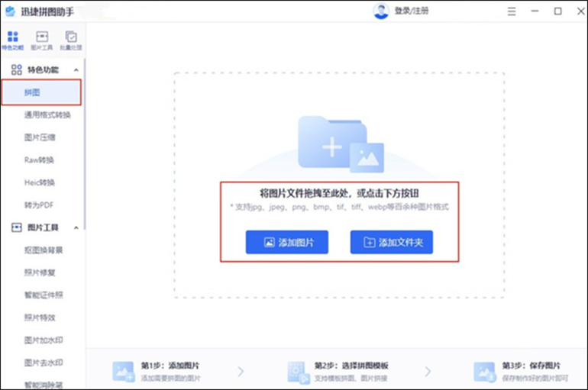The image size is (588, 390).
Task: Click the 特色功能 section header icon
Action: [x=17, y=69]
